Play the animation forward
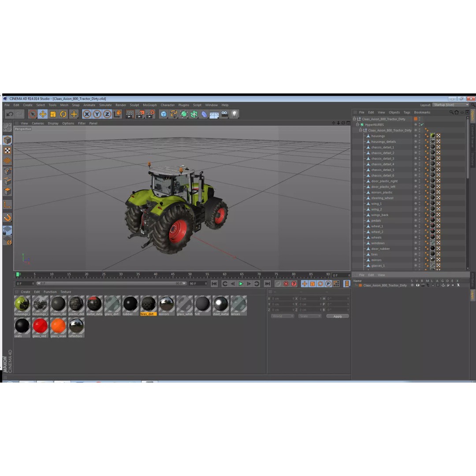 click(x=241, y=284)
